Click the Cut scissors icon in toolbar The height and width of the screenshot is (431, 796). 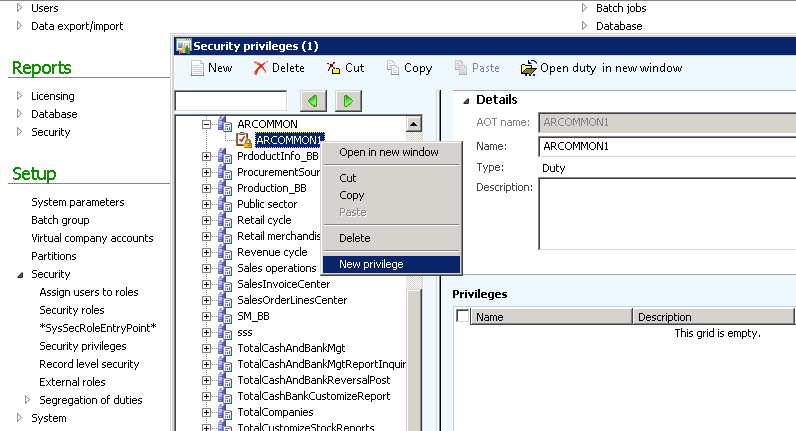point(333,68)
